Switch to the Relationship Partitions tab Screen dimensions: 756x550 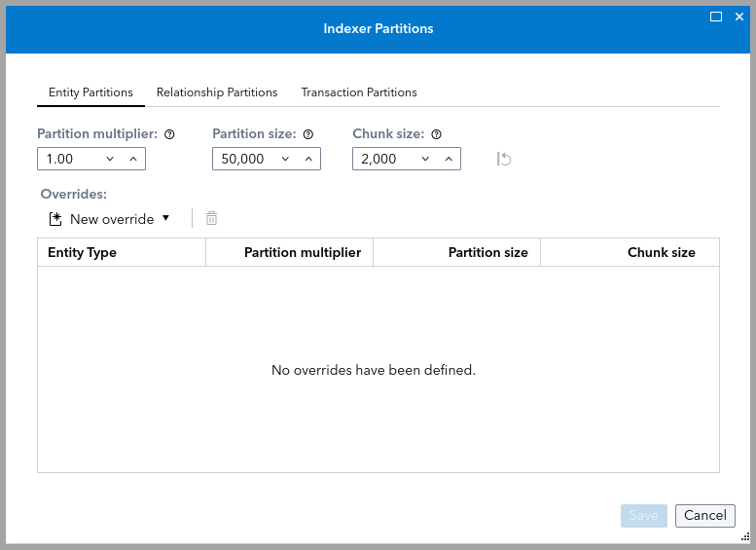tap(217, 92)
